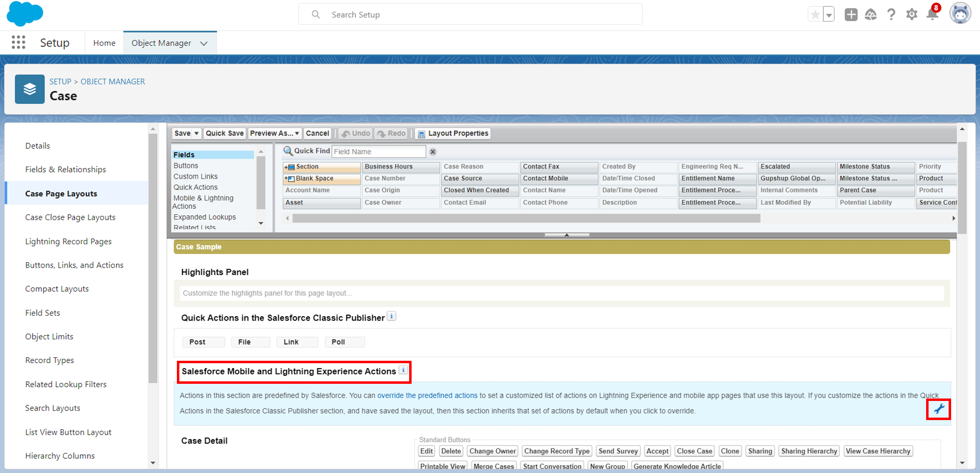Screen dimensions: 980x473
Task: Open Compact Layouts sidebar item
Action: click(x=57, y=289)
